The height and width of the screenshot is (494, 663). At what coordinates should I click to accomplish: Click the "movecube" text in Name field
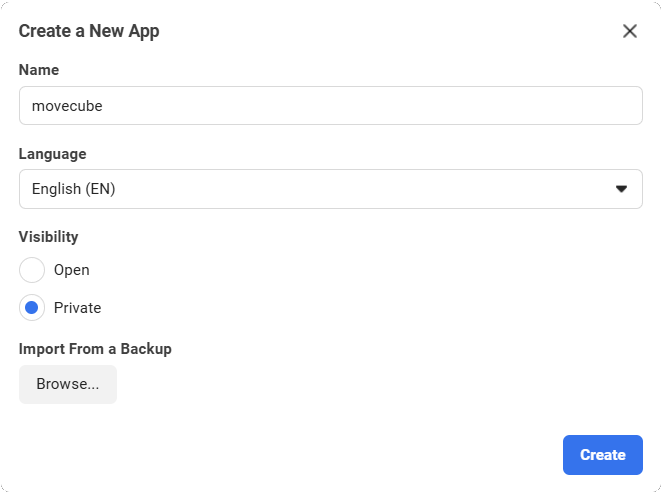click(x=67, y=106)
